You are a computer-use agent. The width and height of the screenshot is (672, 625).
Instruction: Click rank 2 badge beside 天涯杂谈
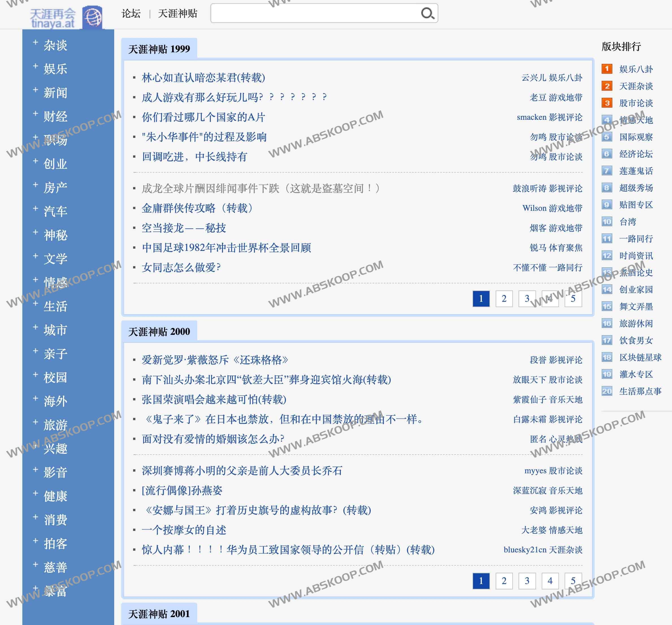coord(607,86)
